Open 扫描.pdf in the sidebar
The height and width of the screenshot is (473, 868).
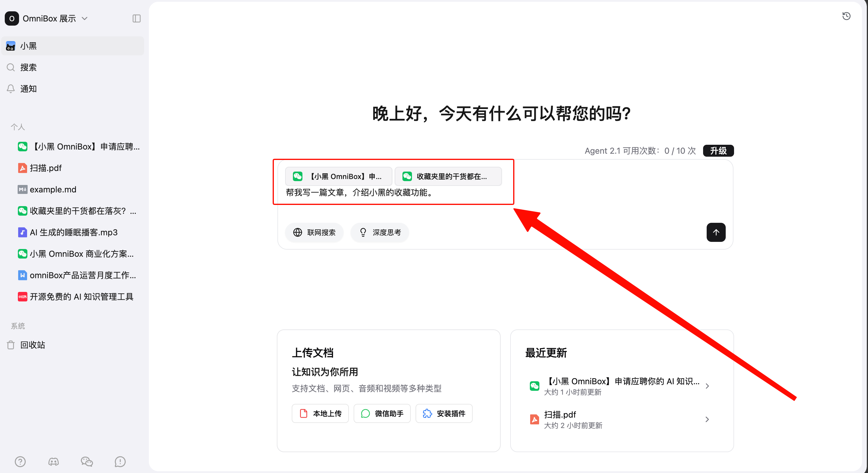(x=79, y=168)
